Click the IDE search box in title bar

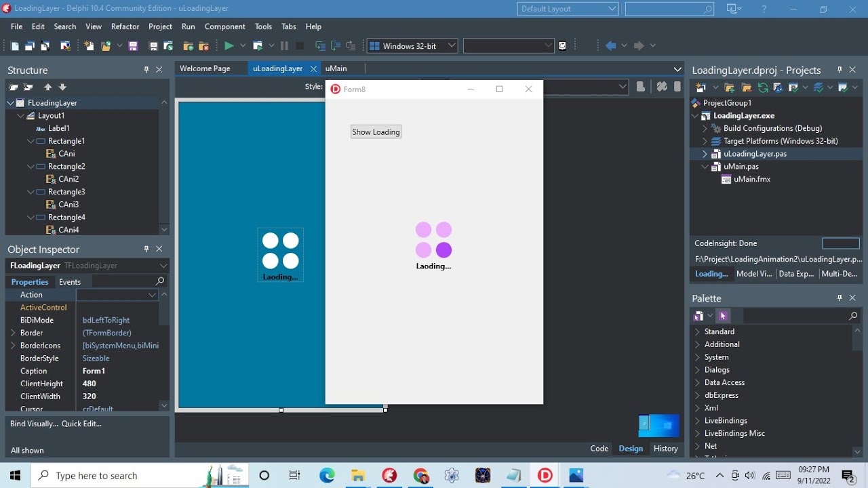point(669,9)
